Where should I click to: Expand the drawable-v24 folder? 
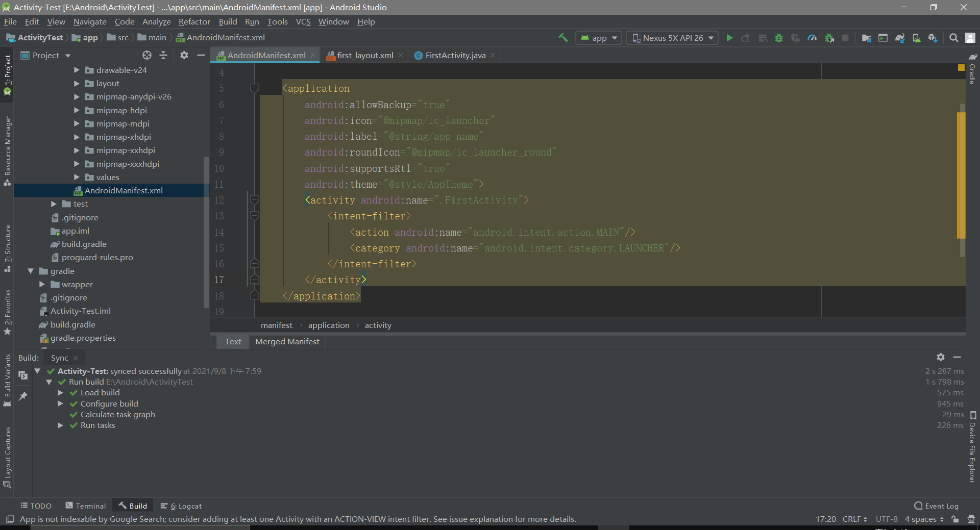tap(77, 70)
